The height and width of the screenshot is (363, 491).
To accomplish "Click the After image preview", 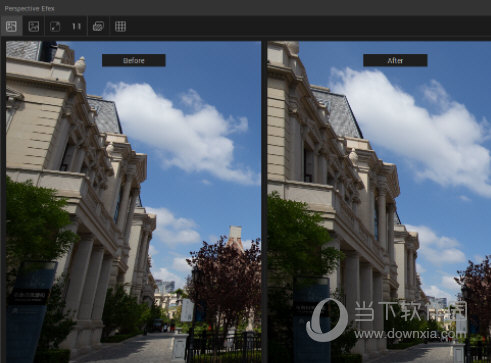I will pos(379,202).
